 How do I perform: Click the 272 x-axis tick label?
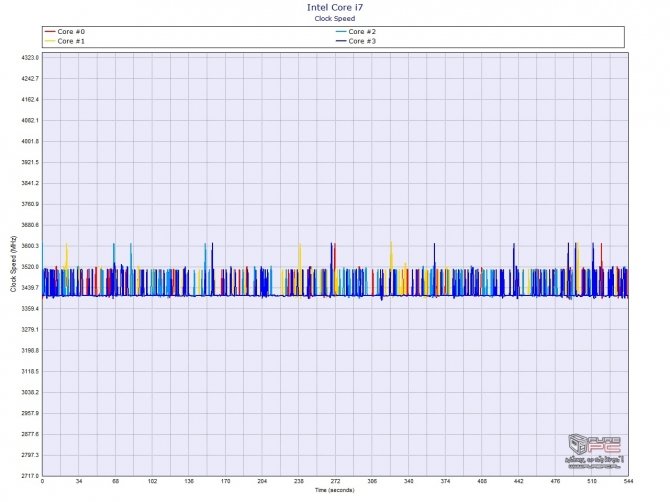point(335,481)
